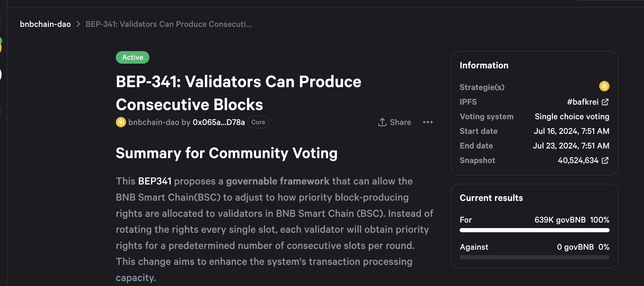Click the snapshot number 40,524,634
Screen dimensions: 644x286
click(578, 160)
